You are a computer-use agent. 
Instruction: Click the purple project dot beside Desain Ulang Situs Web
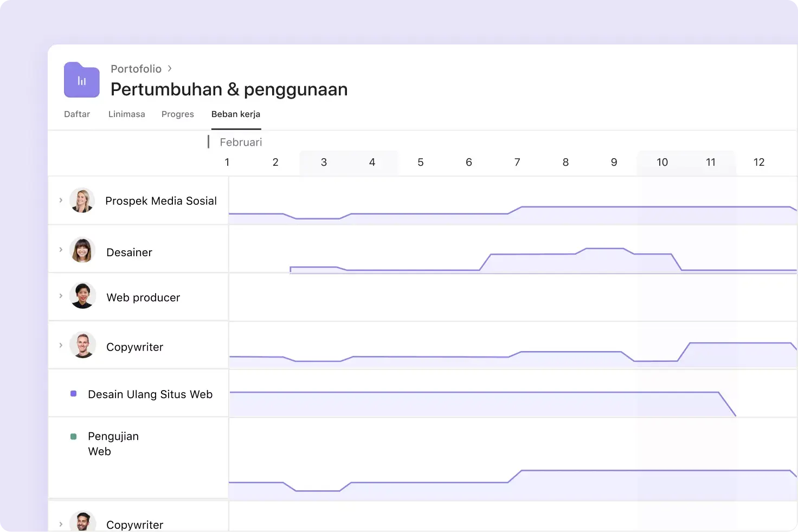pos(73,394)
